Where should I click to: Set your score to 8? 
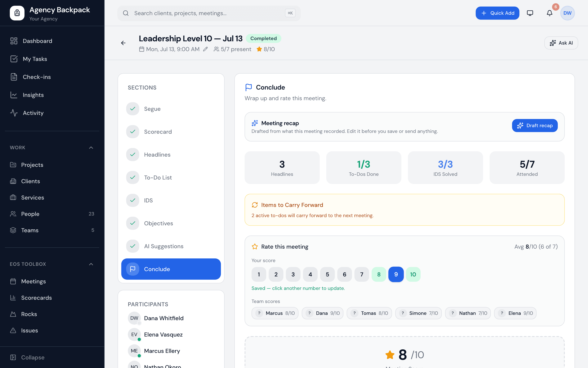[x=379, y=274]
